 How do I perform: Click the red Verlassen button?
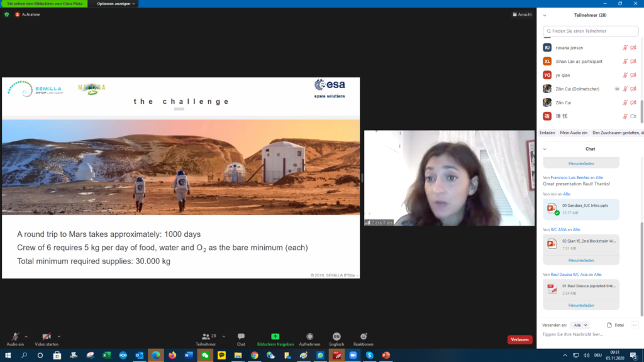[x=519, y=339]
